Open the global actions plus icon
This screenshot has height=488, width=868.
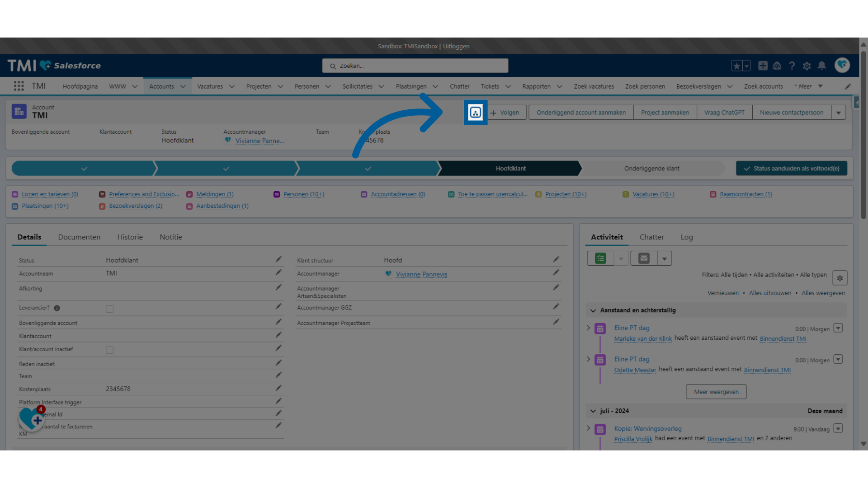[763, 66]
